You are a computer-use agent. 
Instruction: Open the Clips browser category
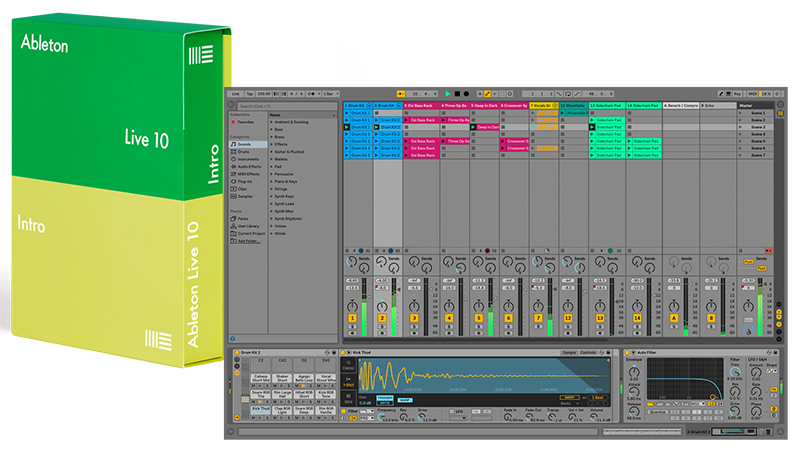247,189
